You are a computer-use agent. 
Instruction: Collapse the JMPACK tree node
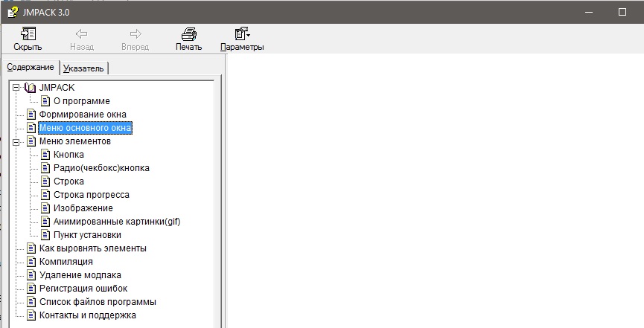coord(16,88)
